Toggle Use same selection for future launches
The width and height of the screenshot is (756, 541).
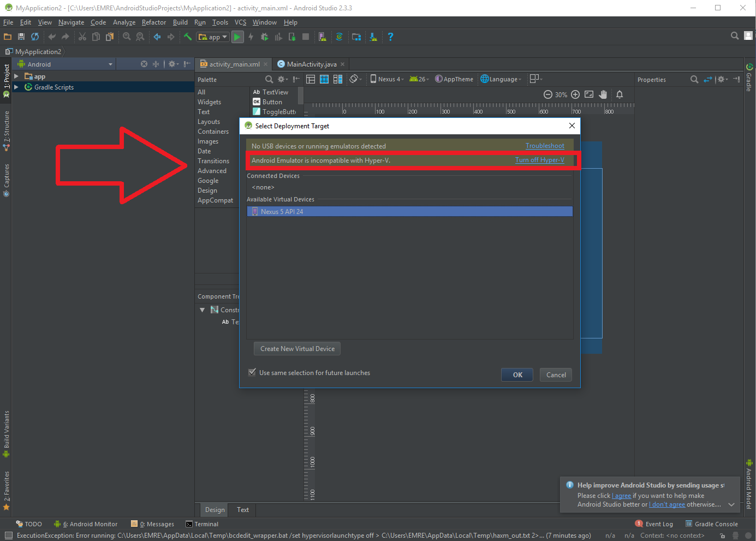[x=252, y=372]
